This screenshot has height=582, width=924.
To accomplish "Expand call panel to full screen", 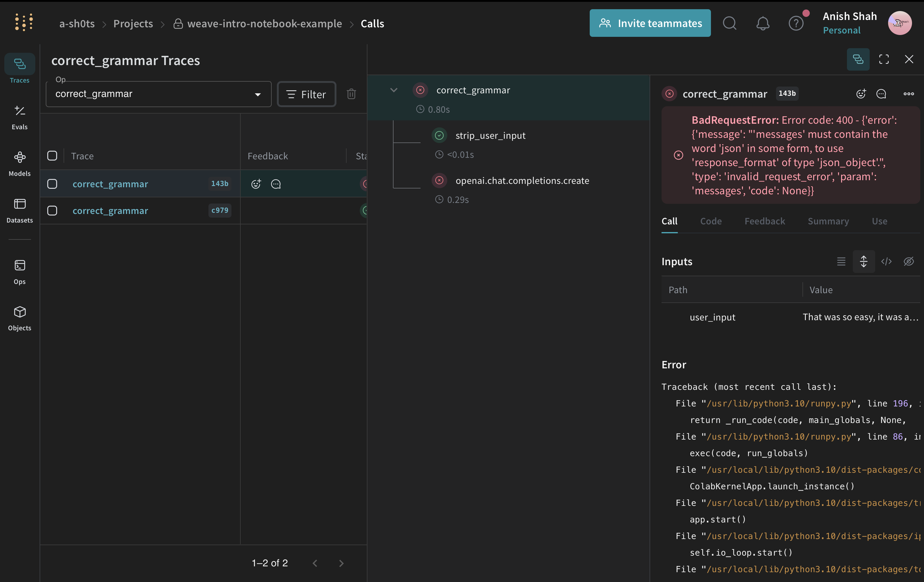I will click(x=884, y=59).
